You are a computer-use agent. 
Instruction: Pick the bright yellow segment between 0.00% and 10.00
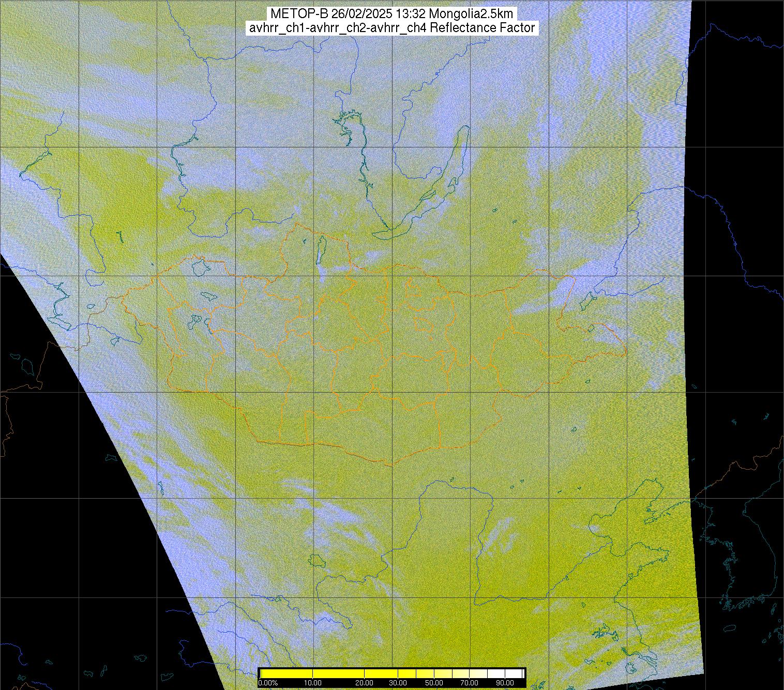click(287, 673)
